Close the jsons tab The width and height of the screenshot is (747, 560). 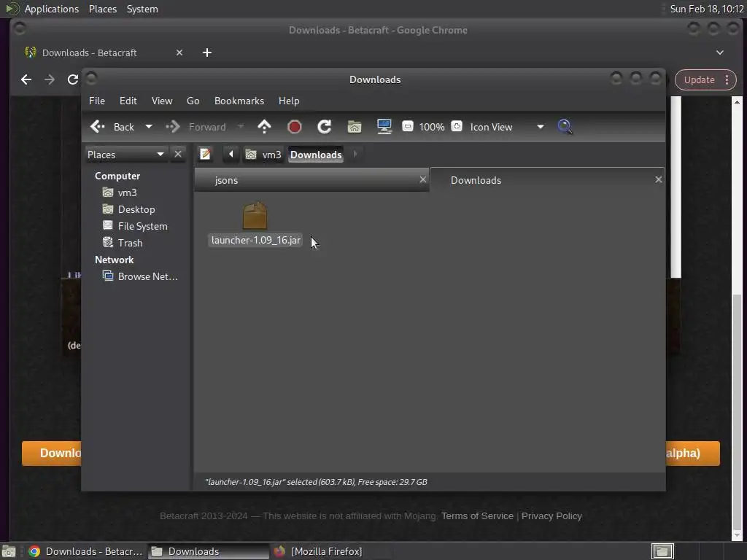[422, 179]
